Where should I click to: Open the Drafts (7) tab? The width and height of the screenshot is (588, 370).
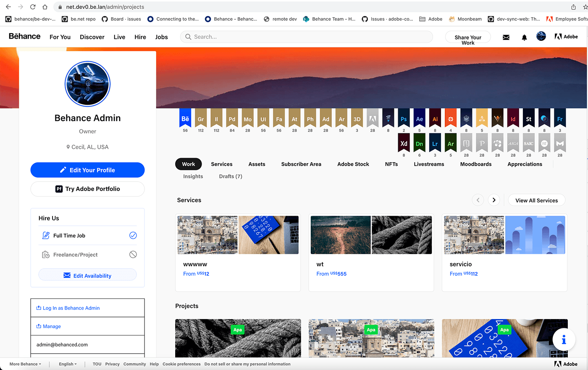pyautogui.click(x=230, y=176)
